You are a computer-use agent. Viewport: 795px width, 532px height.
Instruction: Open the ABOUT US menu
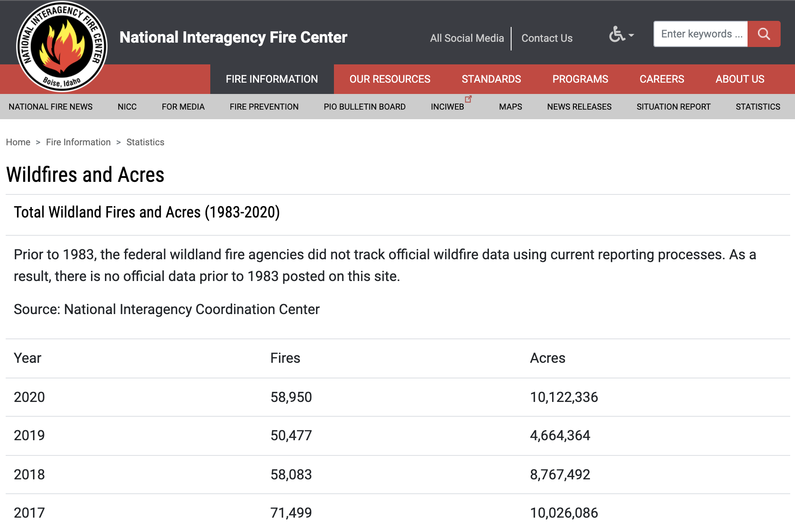[740, 79]
